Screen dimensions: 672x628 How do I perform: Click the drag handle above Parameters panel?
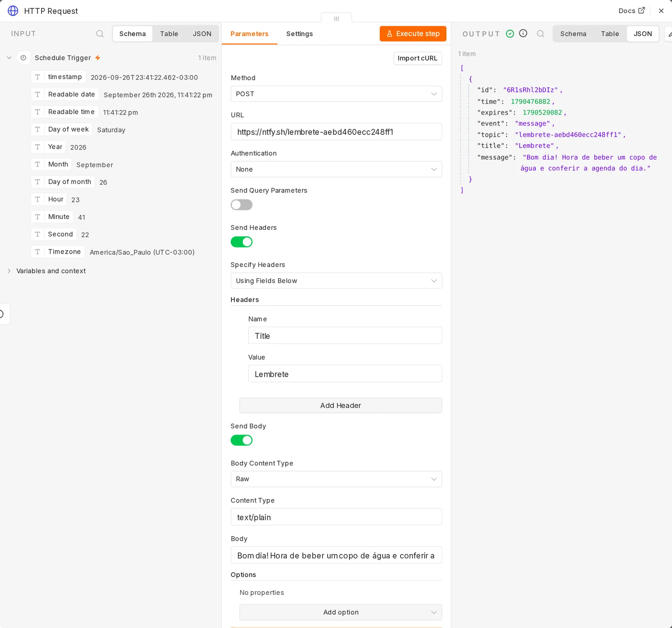pyautogui.click(x=336, y=18)
